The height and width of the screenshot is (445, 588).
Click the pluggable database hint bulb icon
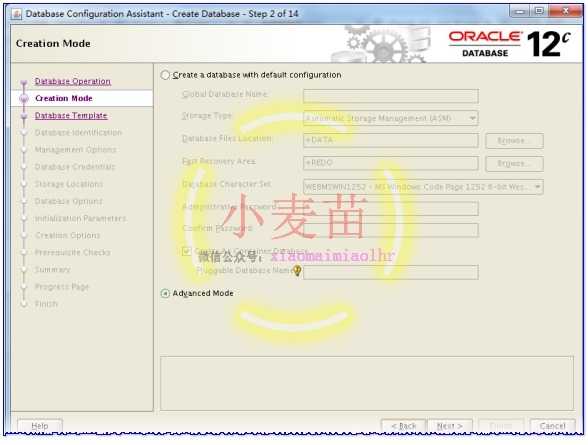coord(297,270)
